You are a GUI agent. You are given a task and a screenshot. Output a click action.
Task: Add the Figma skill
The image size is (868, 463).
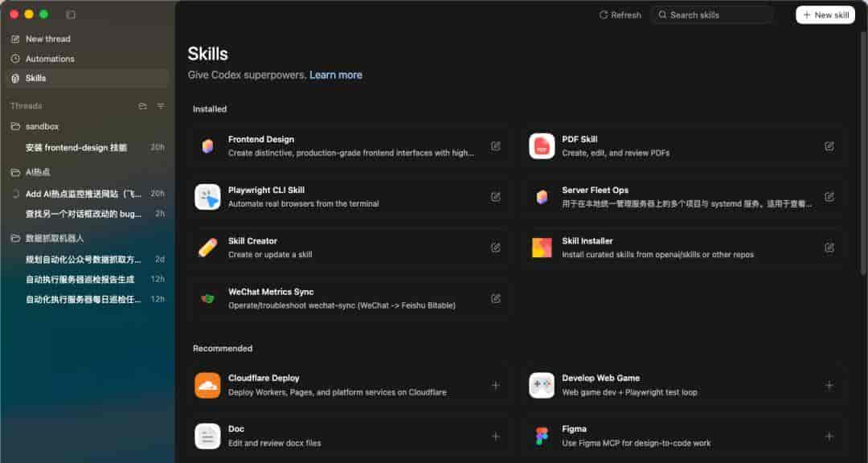pos(829,436)
